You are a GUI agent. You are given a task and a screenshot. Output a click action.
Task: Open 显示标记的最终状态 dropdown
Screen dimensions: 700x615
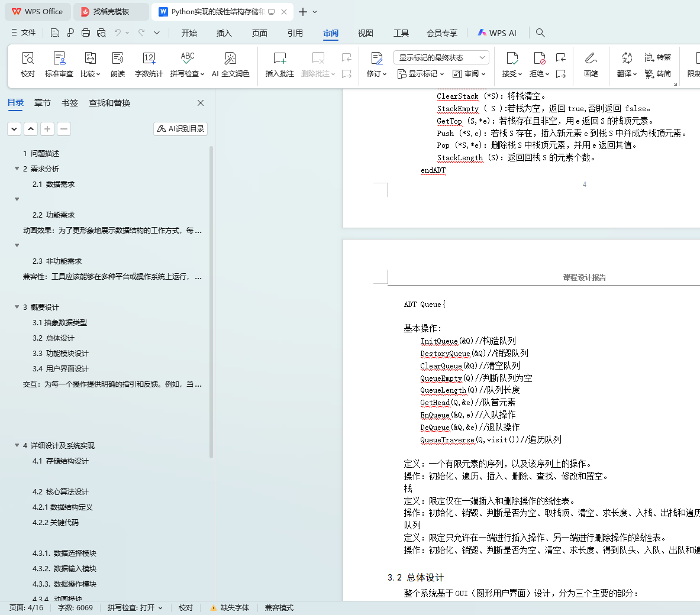[x=441, y=57]
